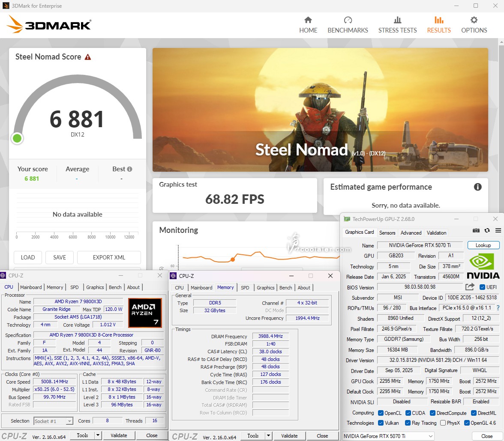Image resolution: width=504 pixels, height=441 pixels.
Task: Click the BIOS Version field in GPU-Z
Action: [x=420, y=287]
